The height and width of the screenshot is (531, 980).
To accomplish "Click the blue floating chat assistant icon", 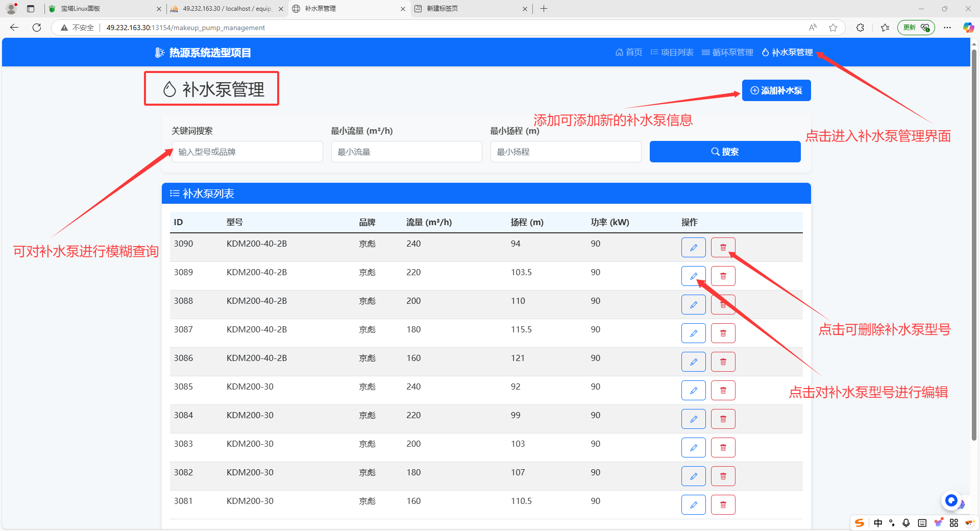I will click(951, 500).
